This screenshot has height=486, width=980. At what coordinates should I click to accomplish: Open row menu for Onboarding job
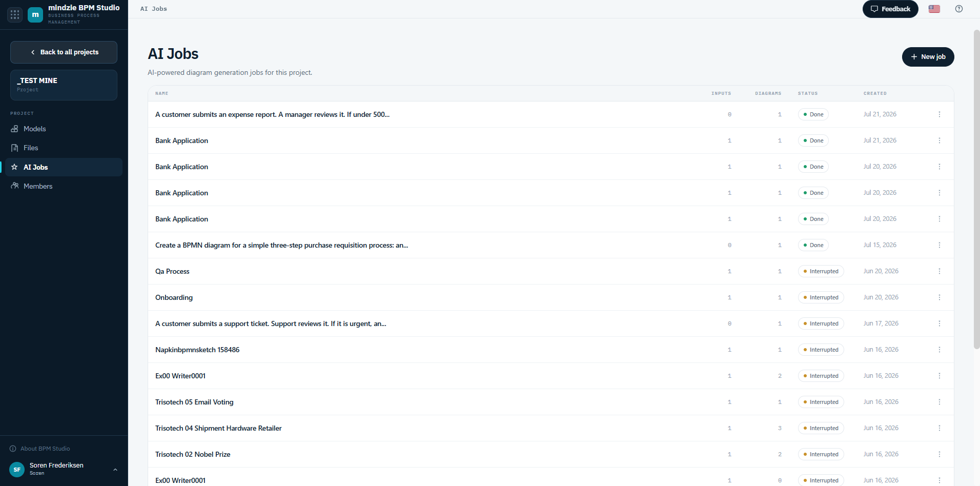click(x=940, y=297)
